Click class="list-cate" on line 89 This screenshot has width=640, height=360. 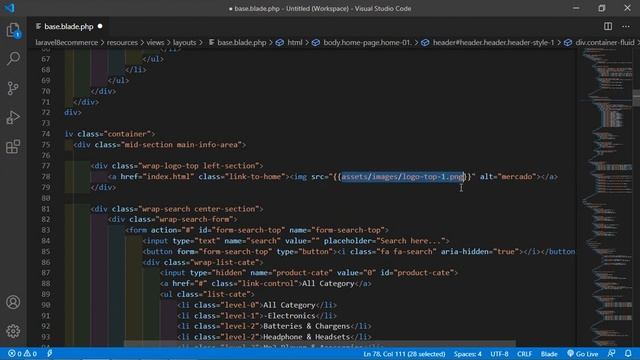tap(213, 294)
